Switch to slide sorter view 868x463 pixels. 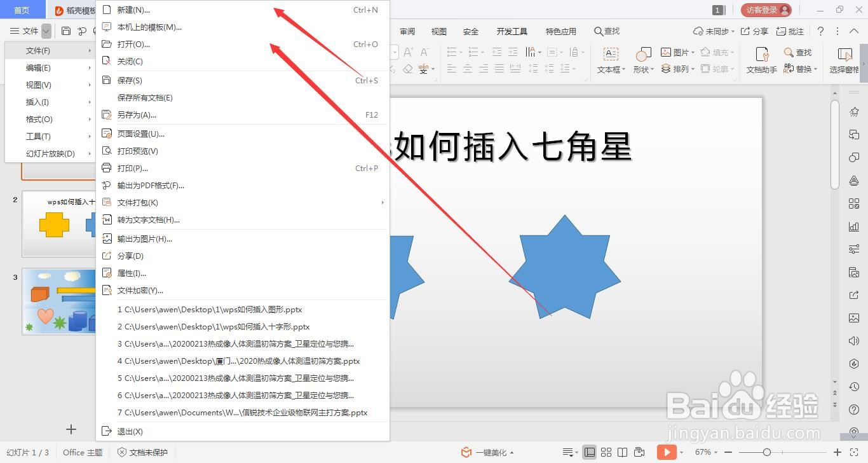tap(607, 452)
